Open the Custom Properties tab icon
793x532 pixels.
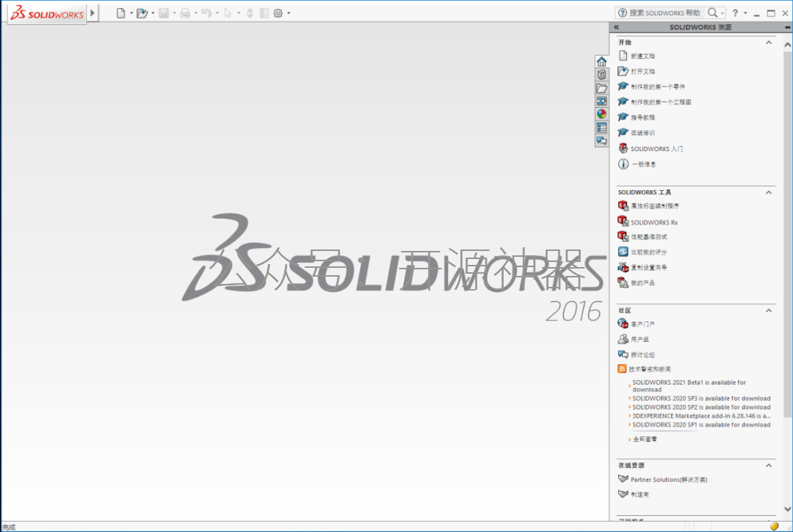601,128
